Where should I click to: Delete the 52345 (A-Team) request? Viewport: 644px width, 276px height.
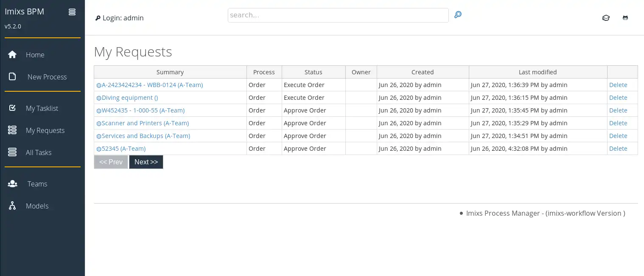[x=618, y=149]
